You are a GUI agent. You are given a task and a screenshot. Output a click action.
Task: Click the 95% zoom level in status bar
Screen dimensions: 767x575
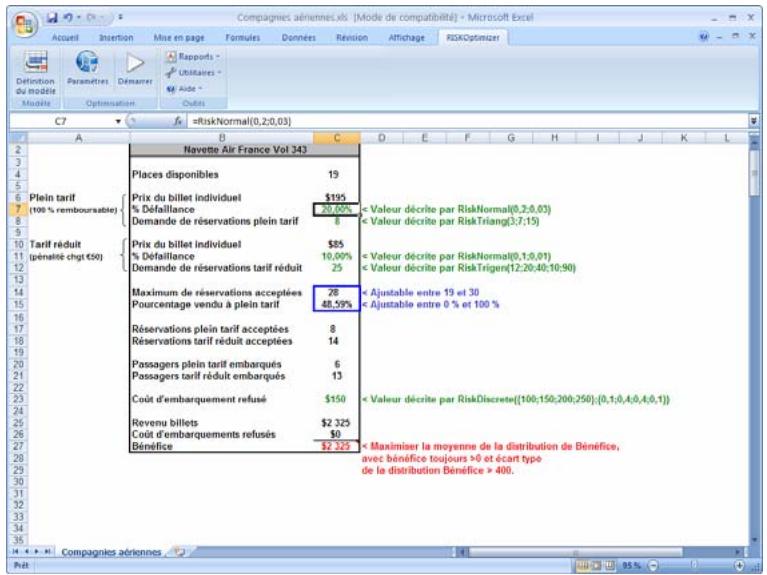pyautogui.click(x=631, y=566)
